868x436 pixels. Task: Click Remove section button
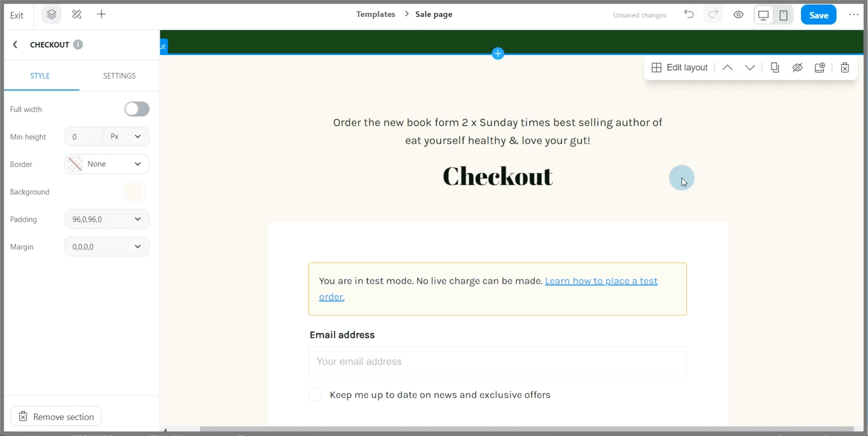point(56,416)
